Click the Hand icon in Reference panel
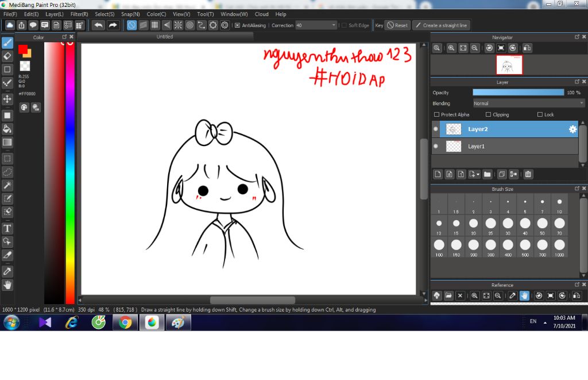The height and width of the screenshot is (380, 588). click(524, 296)
